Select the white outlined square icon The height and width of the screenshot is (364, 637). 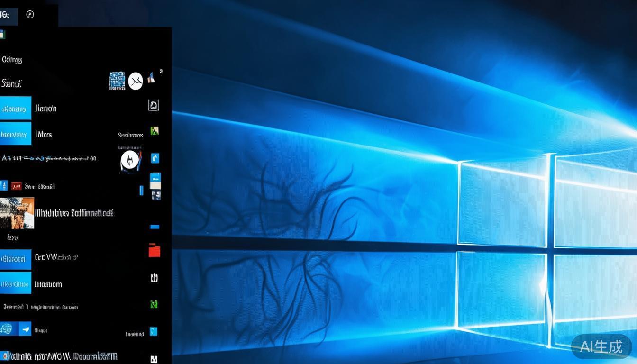(154, 105)
